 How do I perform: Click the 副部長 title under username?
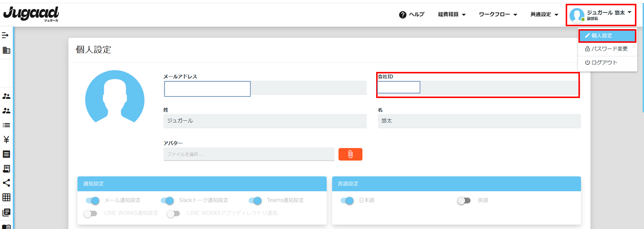coord(592,19)
